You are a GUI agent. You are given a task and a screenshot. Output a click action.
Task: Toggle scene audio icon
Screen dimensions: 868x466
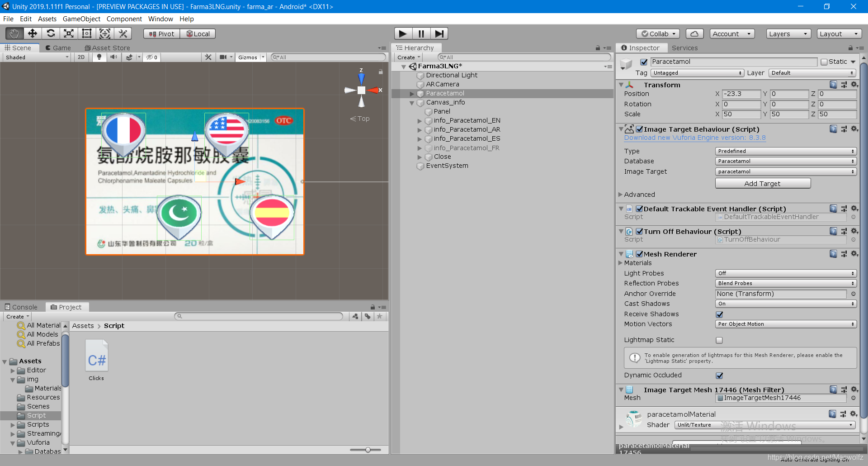(113, 57)
